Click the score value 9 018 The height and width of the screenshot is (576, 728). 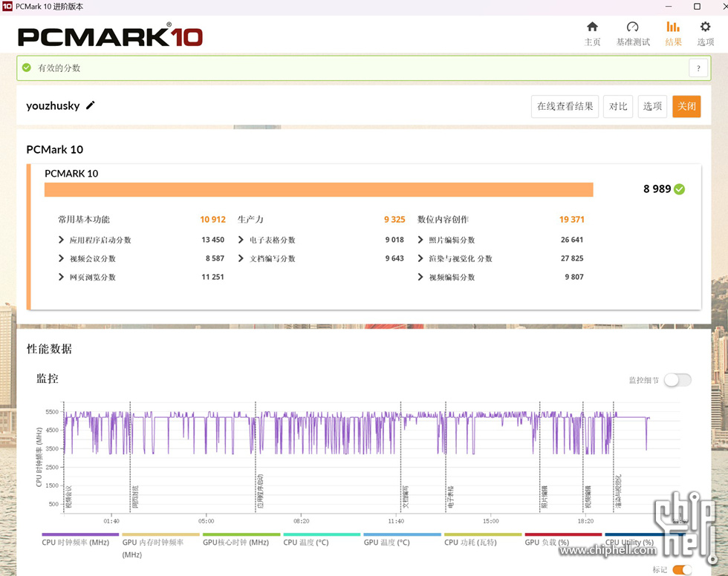point(394,240)
